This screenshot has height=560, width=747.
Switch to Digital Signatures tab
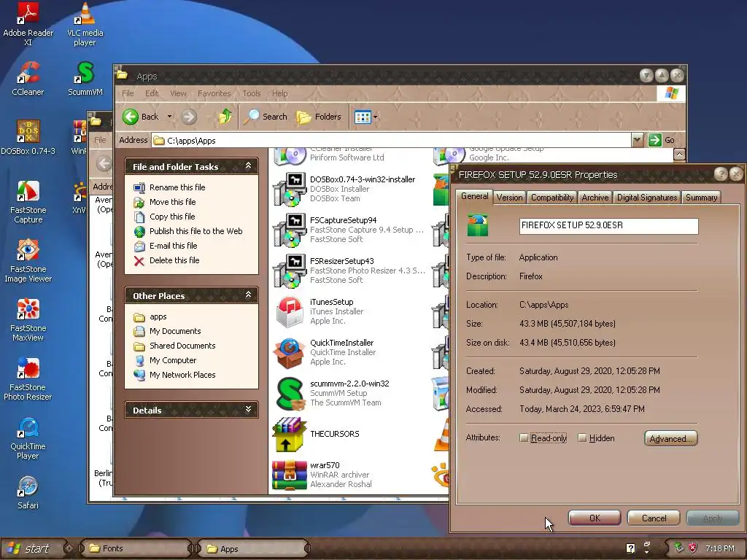(x=647, y=198)
